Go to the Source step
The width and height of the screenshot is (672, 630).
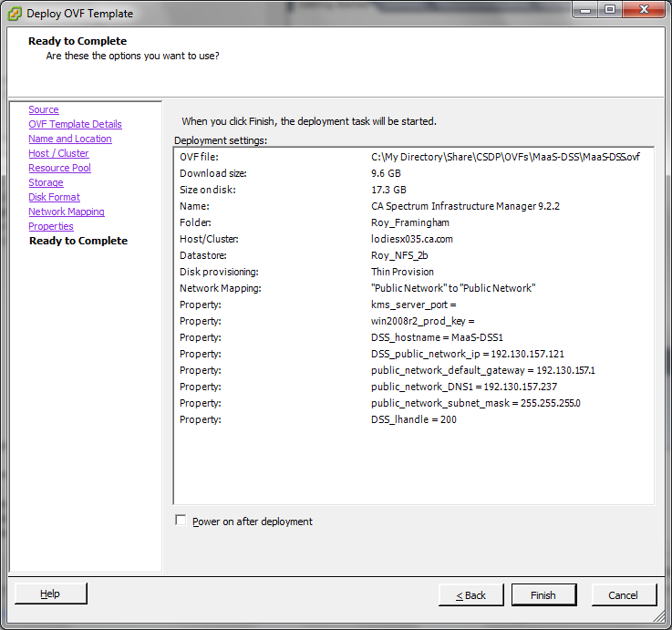pyautogui.click(x=44, y=109)
